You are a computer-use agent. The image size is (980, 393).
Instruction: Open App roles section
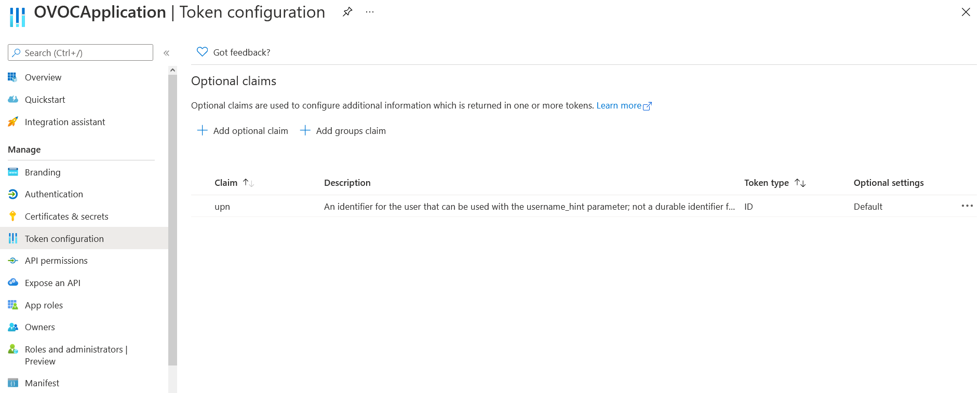click(x=44, y=305)
